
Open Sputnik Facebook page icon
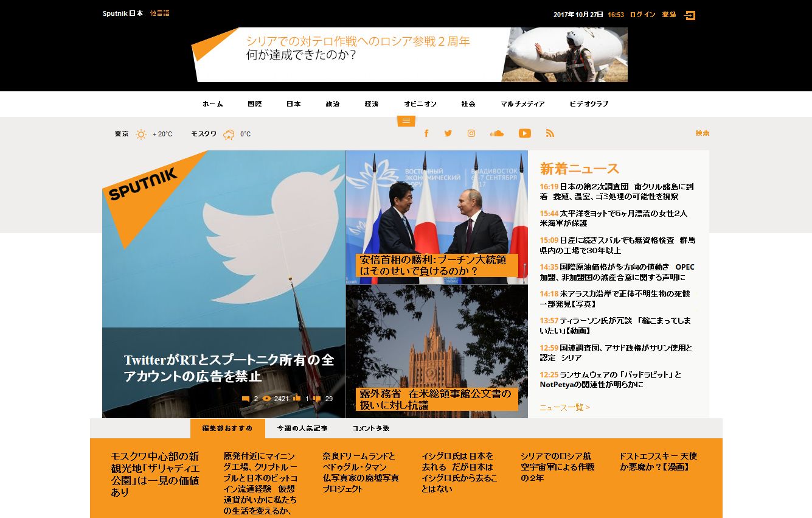point(426,133)
